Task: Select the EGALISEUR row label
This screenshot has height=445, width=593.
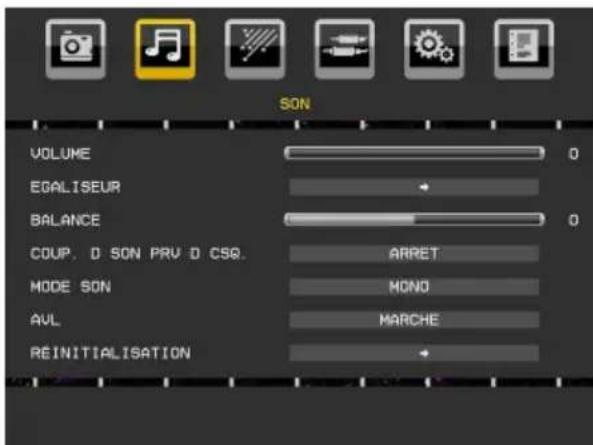Action: tap(75, 187)
